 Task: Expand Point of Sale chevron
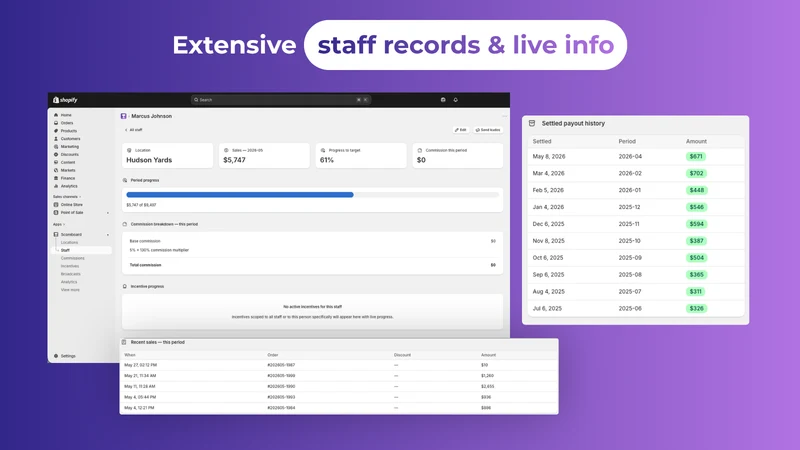(x=108, y=213)
